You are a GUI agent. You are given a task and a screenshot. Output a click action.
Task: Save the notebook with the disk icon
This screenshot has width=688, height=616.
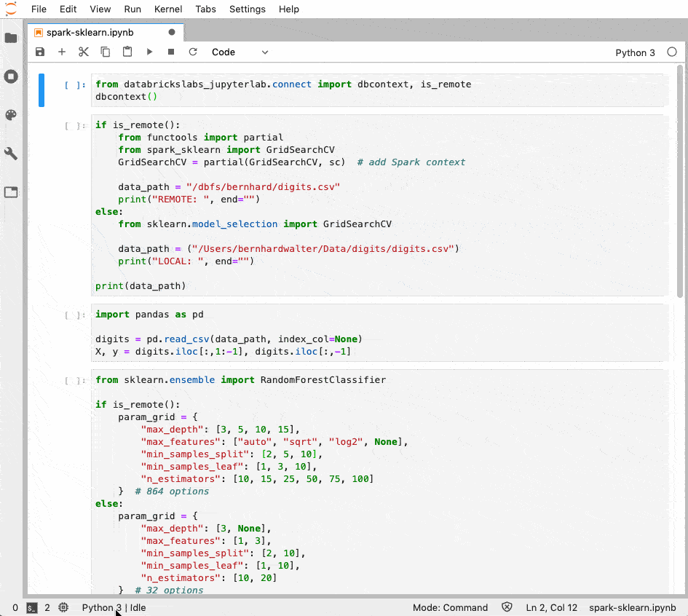click(x=40, y=52)
